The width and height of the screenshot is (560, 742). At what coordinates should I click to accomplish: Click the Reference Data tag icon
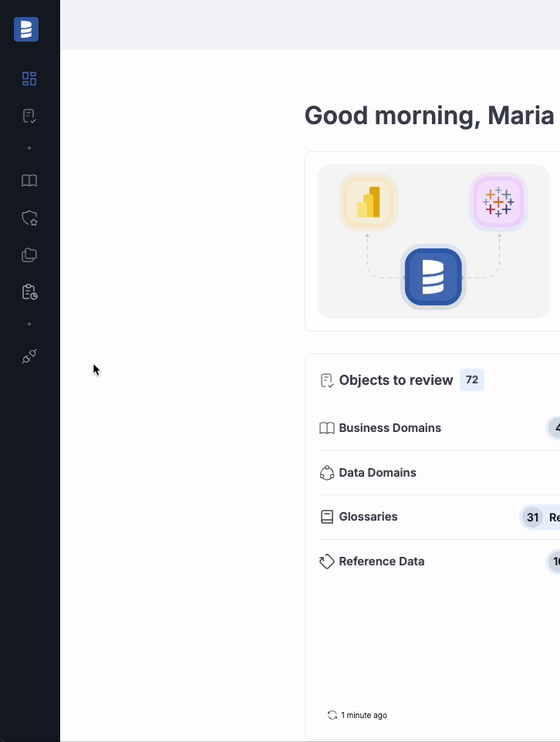point(326,562)
